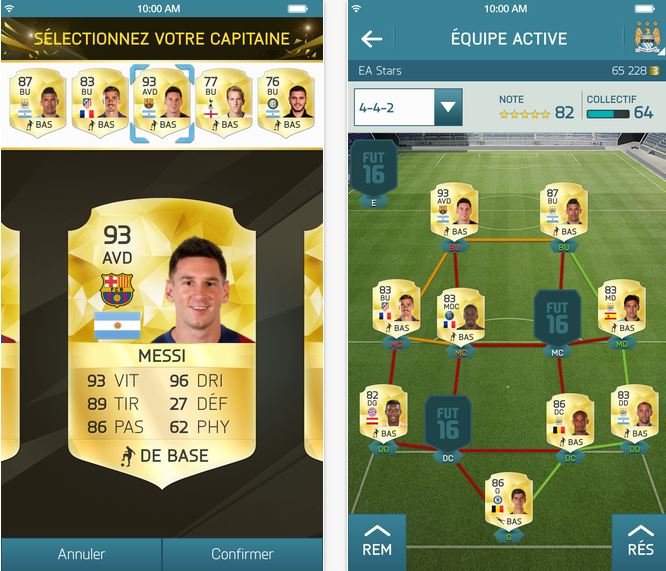Choose the 87 BU captain card
This screenshot has width=666, height=571.
pos(37,102)
